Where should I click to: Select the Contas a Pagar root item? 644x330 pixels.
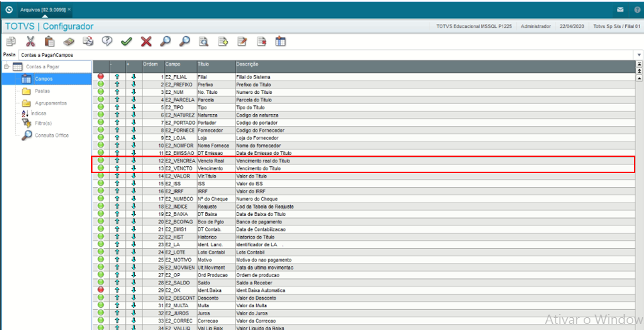[x=43, y=66]
